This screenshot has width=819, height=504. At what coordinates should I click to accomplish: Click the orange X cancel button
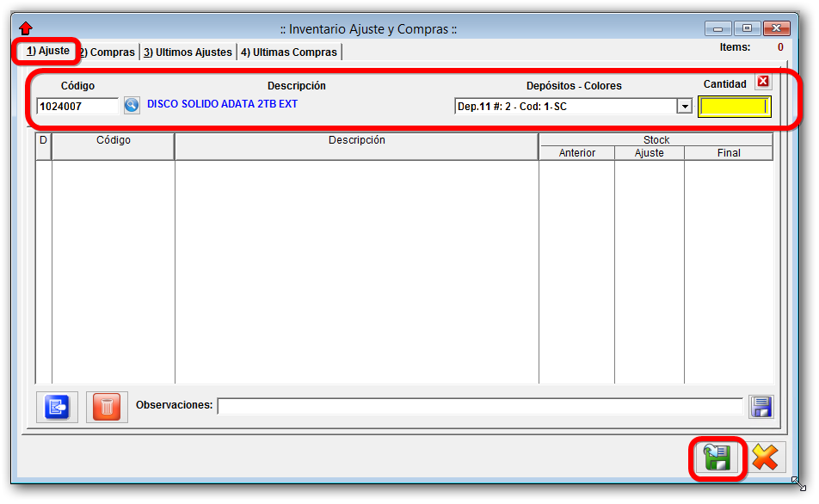765,458
